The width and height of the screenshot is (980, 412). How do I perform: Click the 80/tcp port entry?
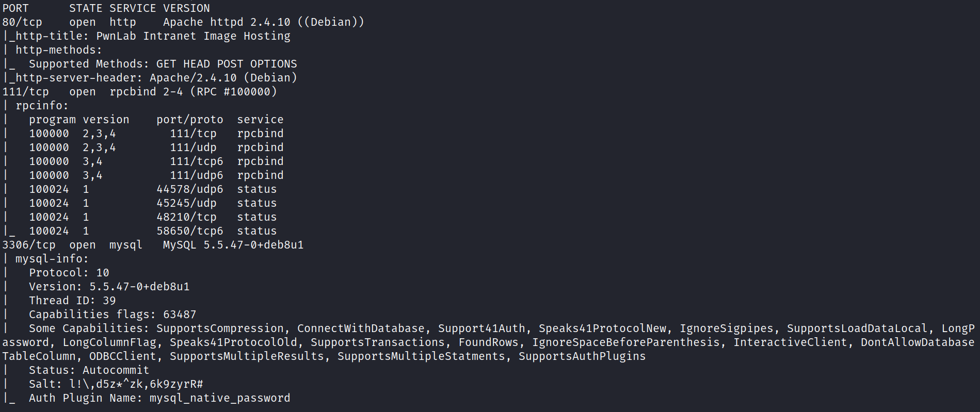click(22, 22)
